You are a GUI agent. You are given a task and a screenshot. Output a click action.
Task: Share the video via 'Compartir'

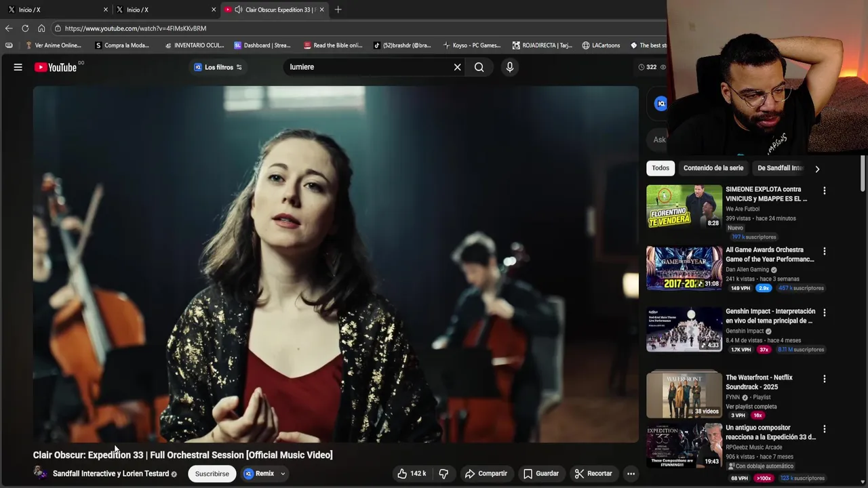pyautogui.click(x=486, y=474)
